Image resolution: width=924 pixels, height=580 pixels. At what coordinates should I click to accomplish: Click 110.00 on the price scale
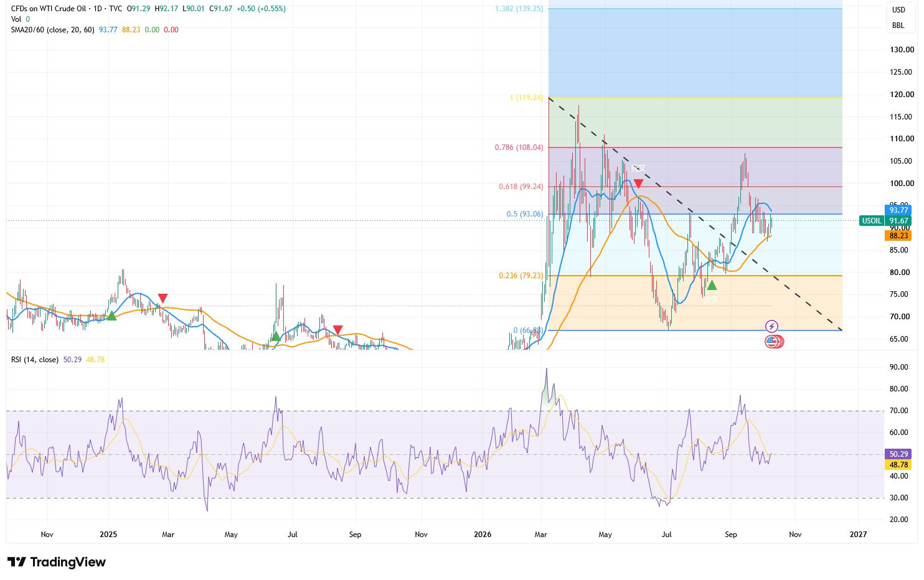click(x=902, y=139)
